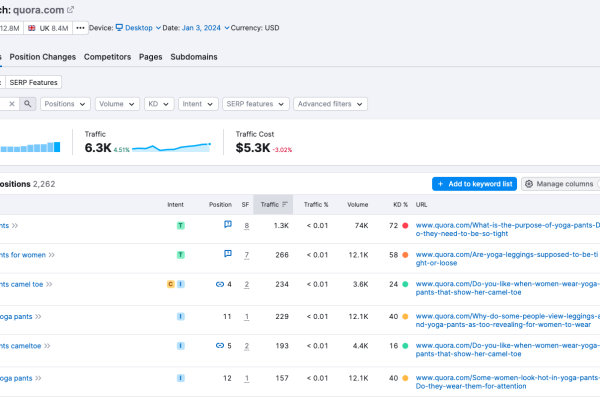Screen dimensions: 600x400
Task: Open the external link icon beside quora.com
Action: 70,10
